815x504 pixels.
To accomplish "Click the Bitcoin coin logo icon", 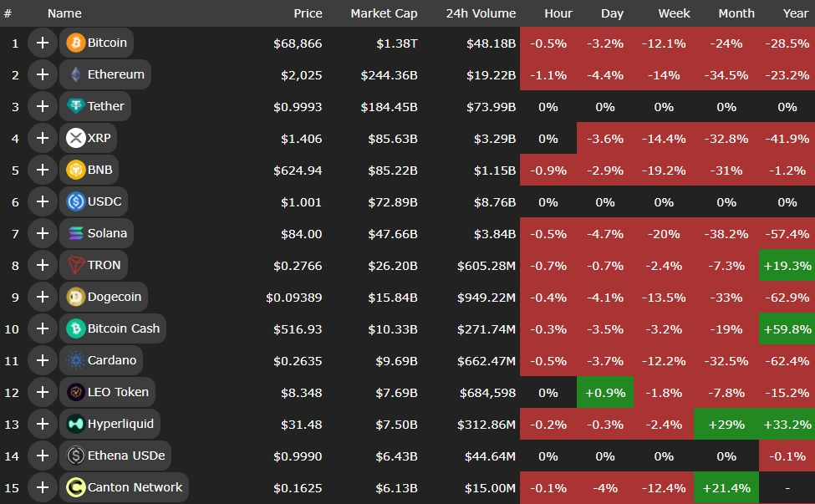I will pyautogui.click(x=76, y=43).
